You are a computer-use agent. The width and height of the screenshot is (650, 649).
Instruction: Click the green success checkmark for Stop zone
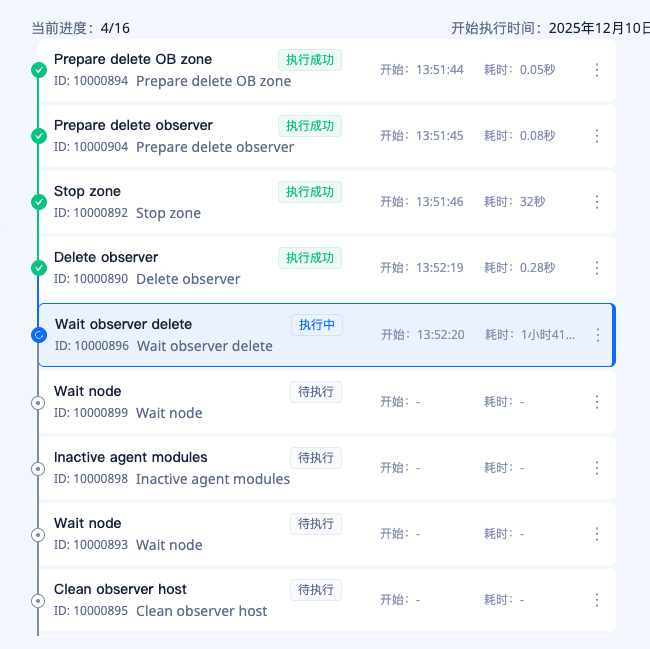39,202
